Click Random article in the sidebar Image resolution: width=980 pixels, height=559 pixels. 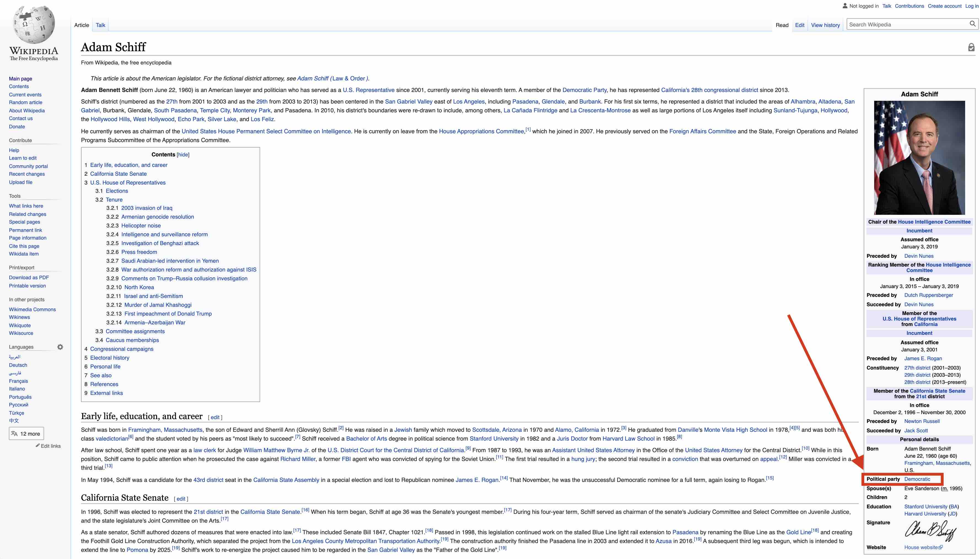[x=25, y=102]
